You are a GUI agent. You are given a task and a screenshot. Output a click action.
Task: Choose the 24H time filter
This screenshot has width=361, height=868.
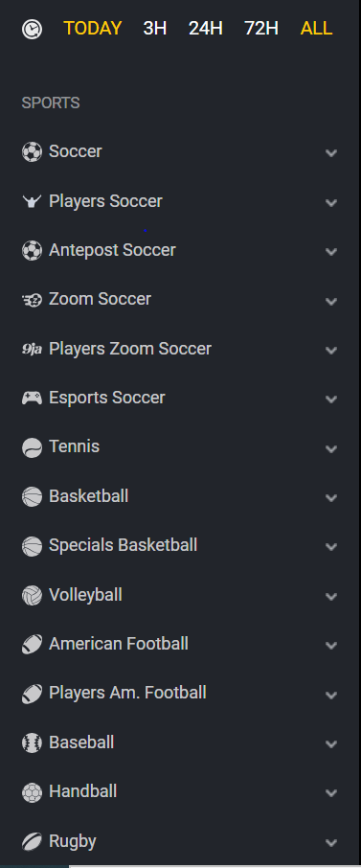206,28
